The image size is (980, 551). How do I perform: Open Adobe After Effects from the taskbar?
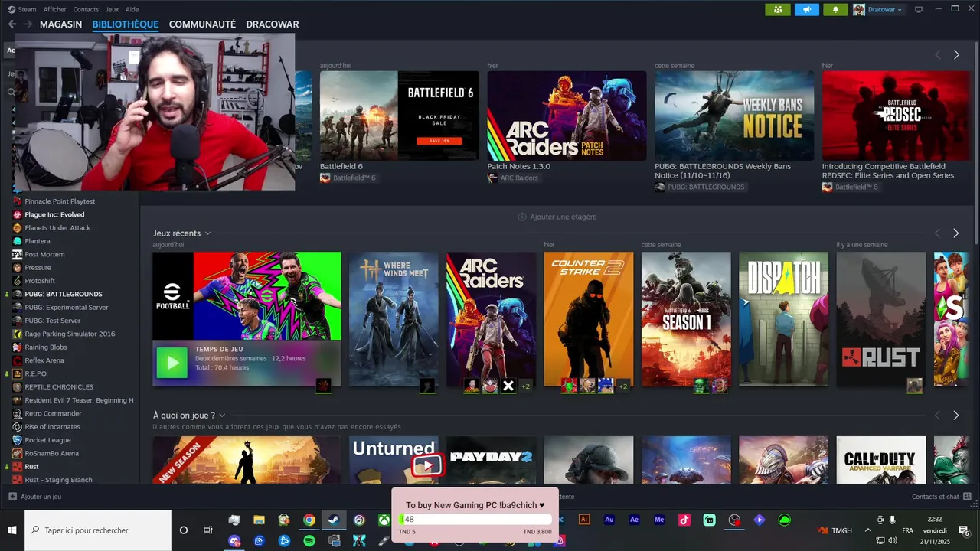pos(634,520)
